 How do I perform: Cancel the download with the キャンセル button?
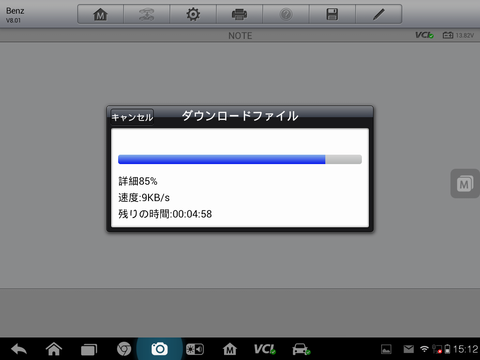pos(132,117)
